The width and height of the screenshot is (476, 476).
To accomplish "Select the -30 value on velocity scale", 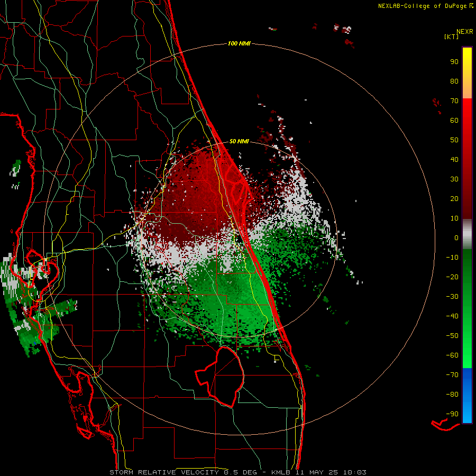I will [x=452, y=297].
